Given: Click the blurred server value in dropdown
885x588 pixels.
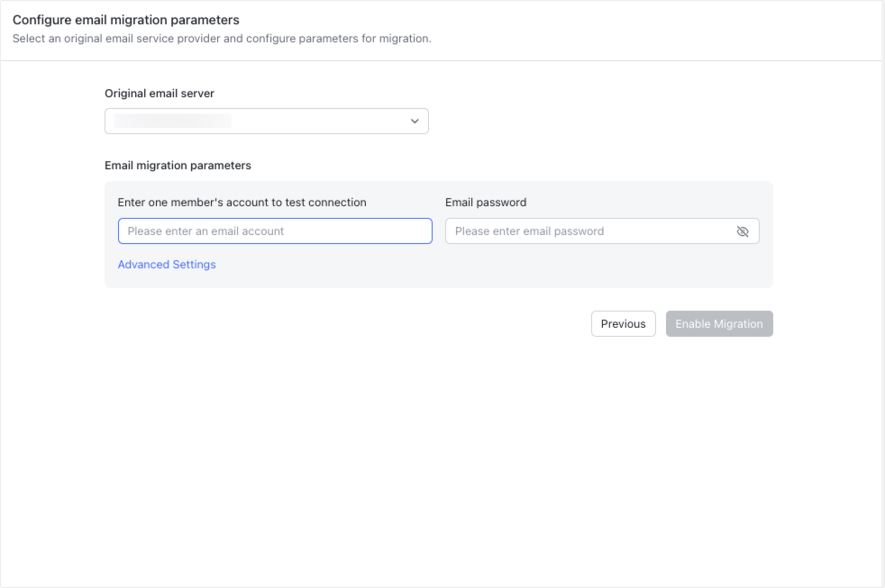Looking at the screenshot, I should click(x=173, y=122).
